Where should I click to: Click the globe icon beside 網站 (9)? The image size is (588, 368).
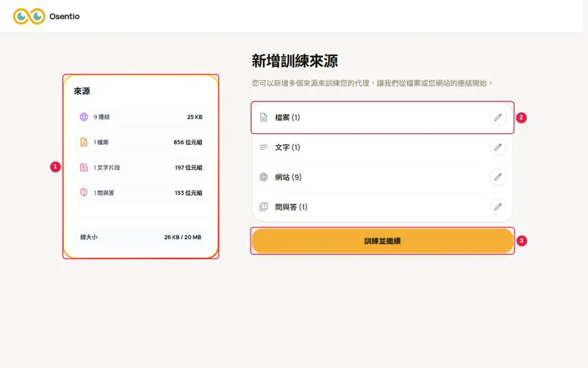click(264, 177)
